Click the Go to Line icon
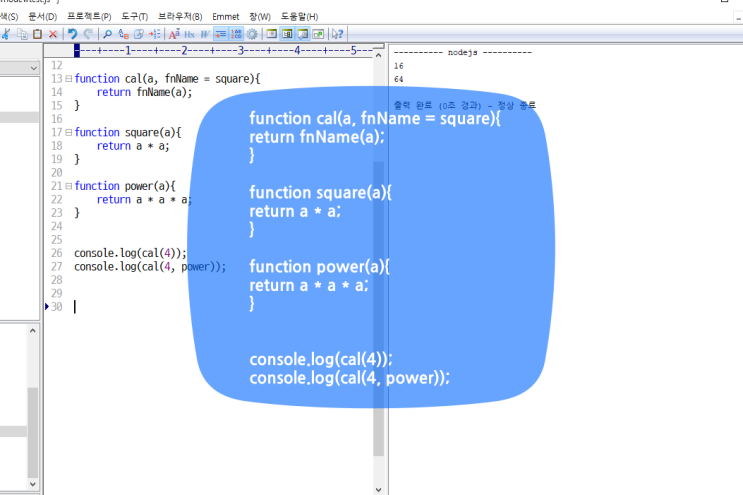 tap(154, 34)
